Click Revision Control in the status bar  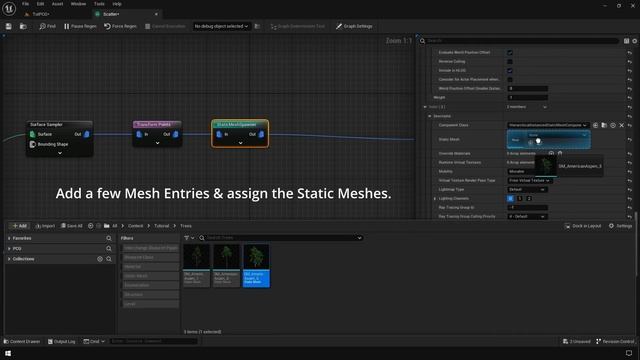click(x=615, y=341)
